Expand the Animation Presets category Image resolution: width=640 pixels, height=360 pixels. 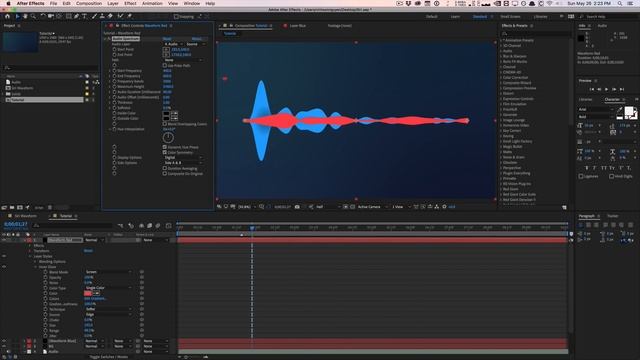(x=501, y=40)
